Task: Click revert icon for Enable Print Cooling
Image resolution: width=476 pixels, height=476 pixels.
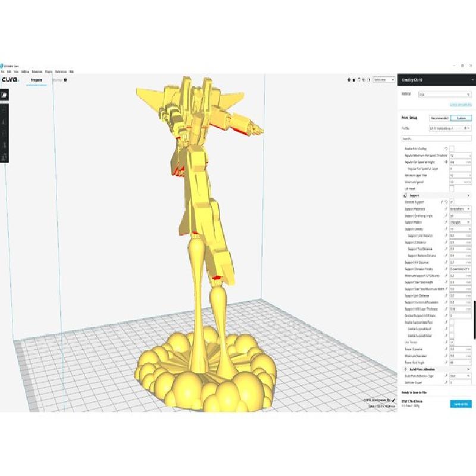Action: pos(446,148)
